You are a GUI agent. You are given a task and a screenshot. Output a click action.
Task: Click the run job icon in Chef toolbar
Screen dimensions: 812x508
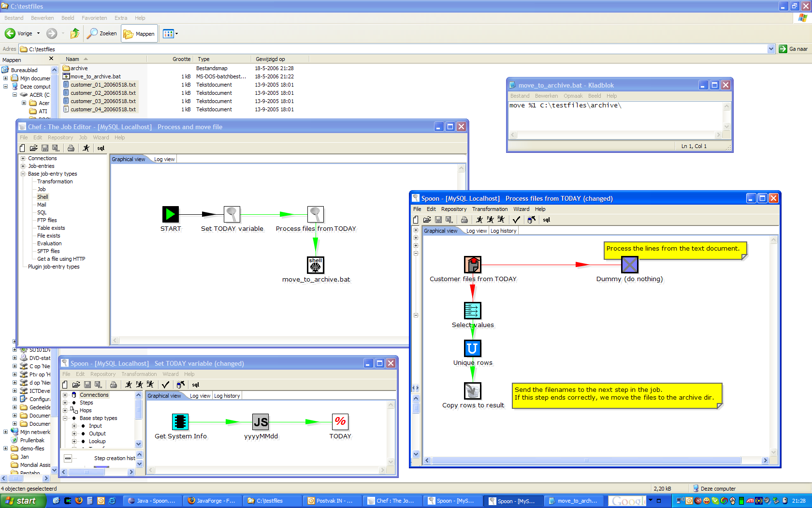coord(86,148)
